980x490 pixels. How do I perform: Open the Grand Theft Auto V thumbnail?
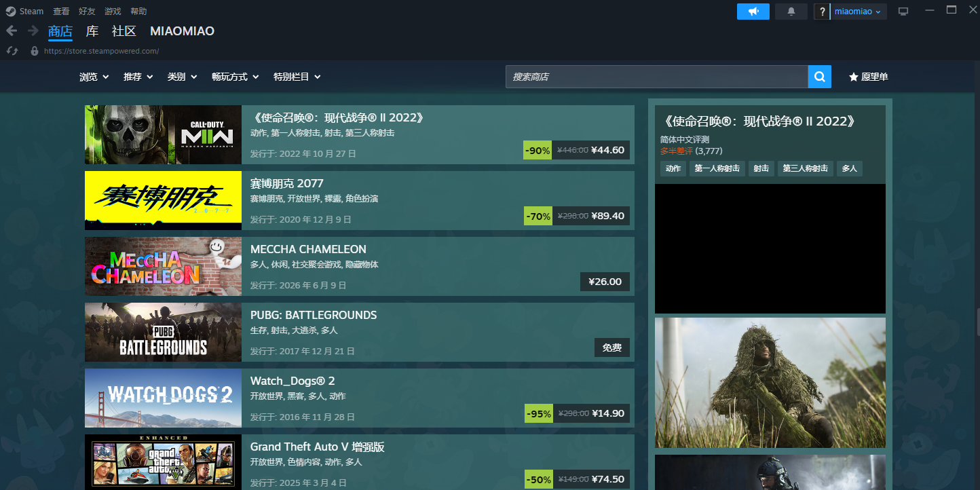(163, 462)
